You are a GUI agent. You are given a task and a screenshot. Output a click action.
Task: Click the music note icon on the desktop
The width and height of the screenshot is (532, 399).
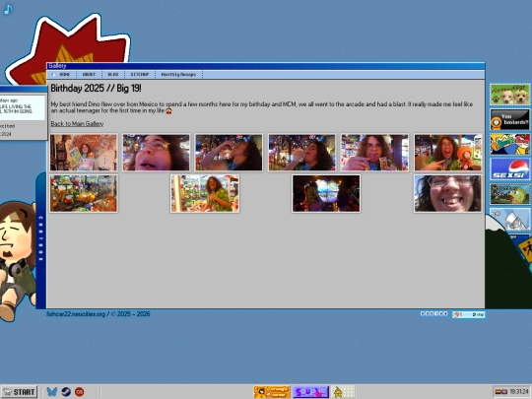pos(8,10)
